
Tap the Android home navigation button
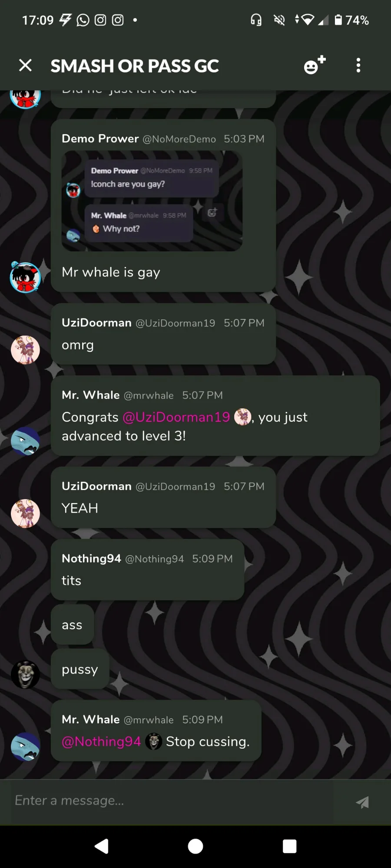195,846
